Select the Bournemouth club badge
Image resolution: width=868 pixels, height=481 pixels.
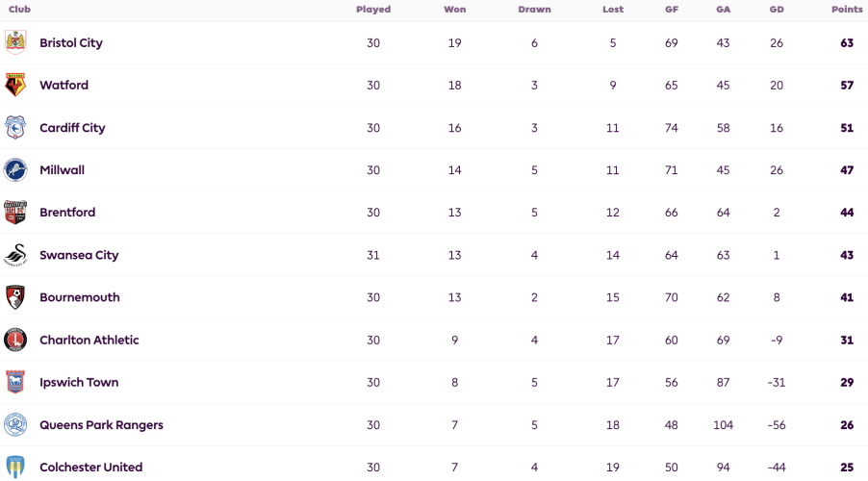[15, 297]
